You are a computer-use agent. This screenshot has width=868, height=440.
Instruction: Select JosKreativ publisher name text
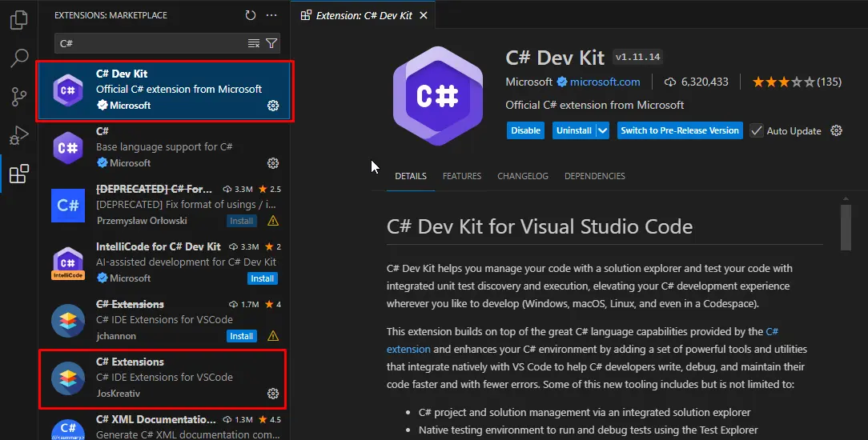(x=118, y=394)
